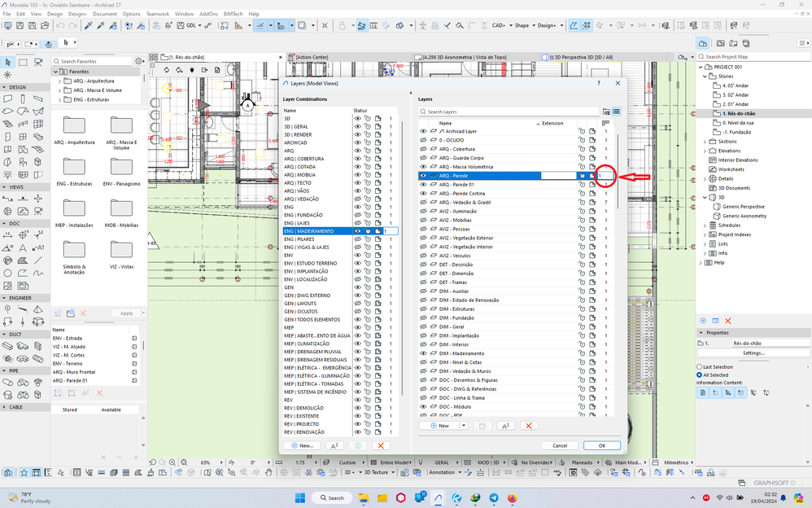Hide the ARQ - Parede 01 layer
The width and height of the screenshot is (812, 508).
[423, 185]
